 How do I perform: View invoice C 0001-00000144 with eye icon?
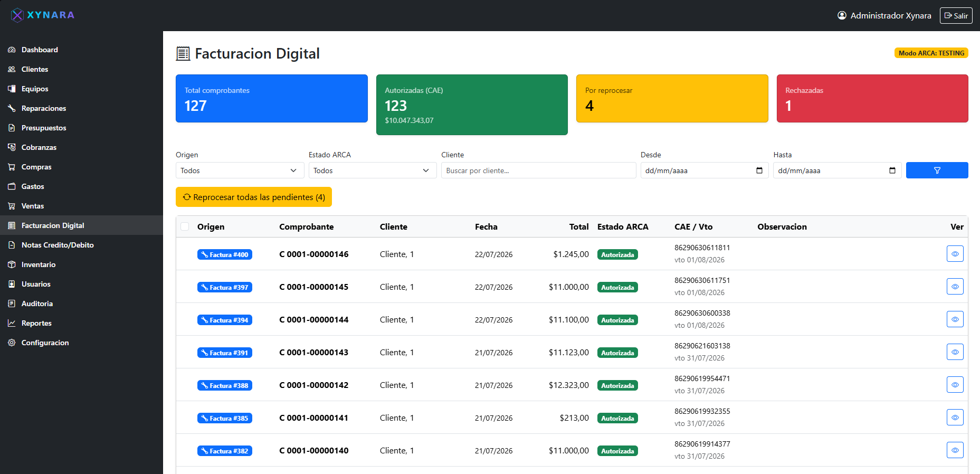pos(955,319)
